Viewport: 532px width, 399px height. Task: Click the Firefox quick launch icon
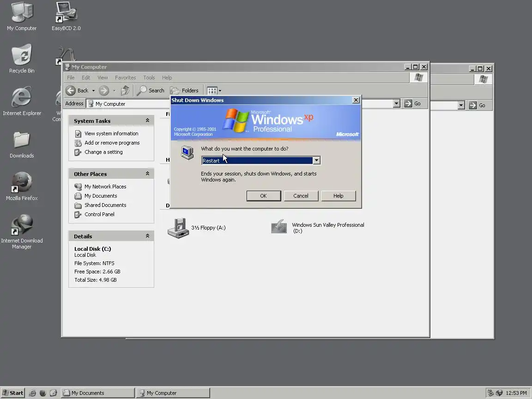pyautogui.click(x=43, y=393)
